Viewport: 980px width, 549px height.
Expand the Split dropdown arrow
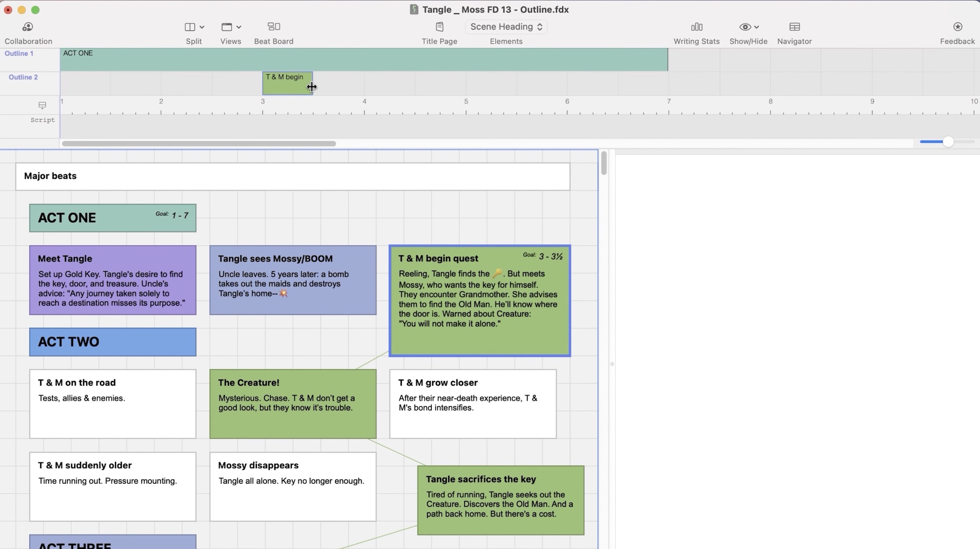click(202, 27)
